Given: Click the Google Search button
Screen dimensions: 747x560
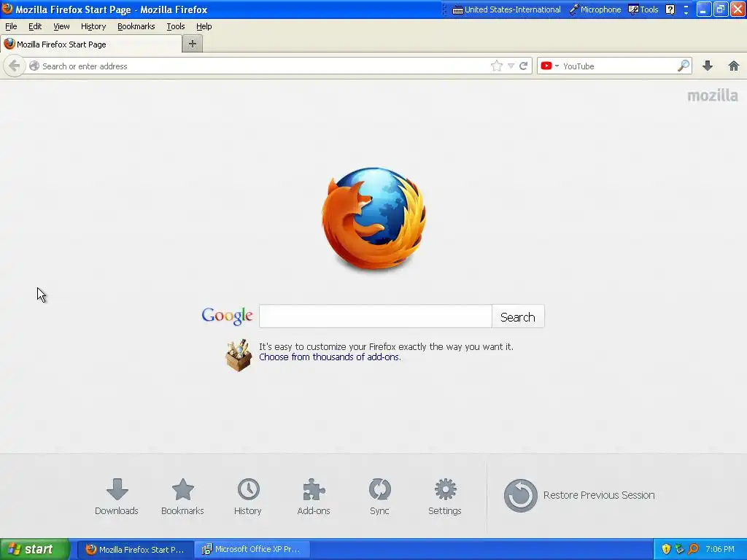Looking at the screenshot, I should click(518, 316).
